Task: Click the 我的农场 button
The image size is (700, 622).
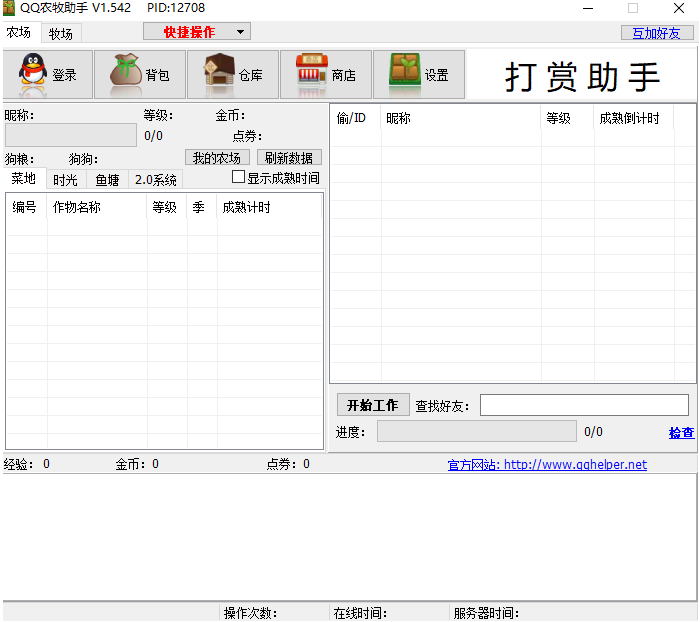Action: coord(217,158)
